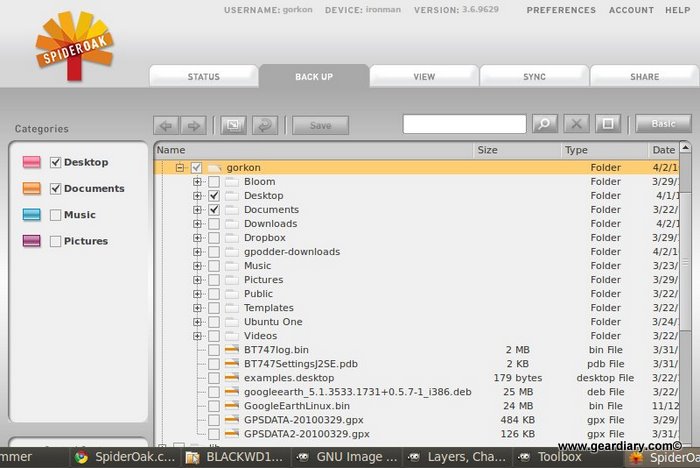Enable the Music category checkbox
This screenshot has width=700, height=468.
point(55,215)
